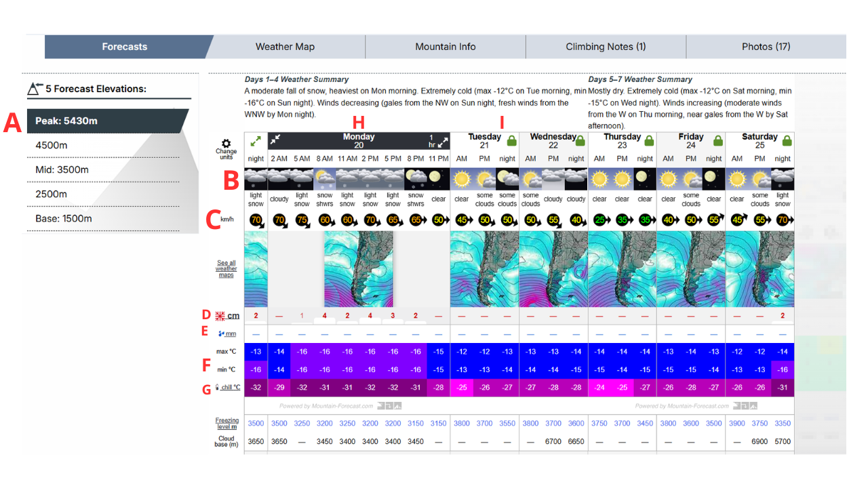Click the Thursday green lock icon
868x488 pixels.
point(649,141)
